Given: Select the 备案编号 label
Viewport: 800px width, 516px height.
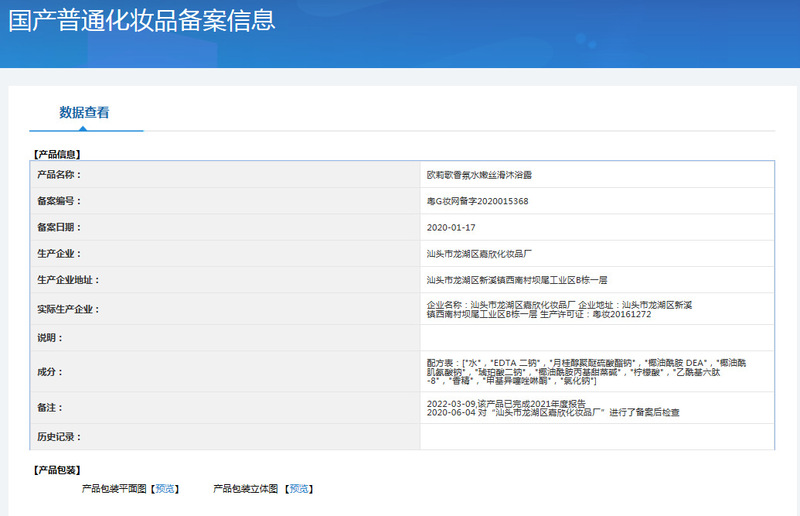Looking at the screenshot, I should point(59,201).
